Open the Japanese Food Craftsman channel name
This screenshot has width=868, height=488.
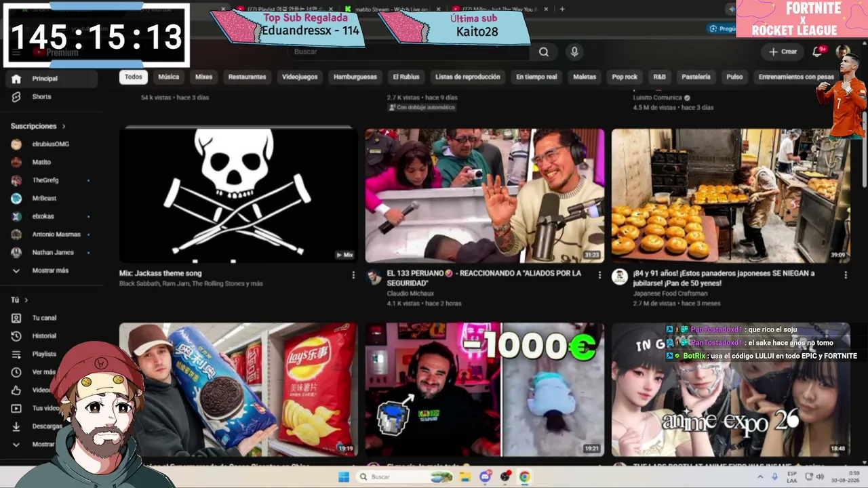tap(671, 293)
